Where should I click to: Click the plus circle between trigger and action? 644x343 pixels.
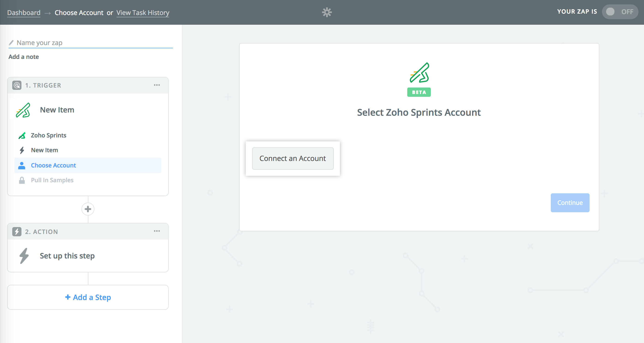coord(88,209)
